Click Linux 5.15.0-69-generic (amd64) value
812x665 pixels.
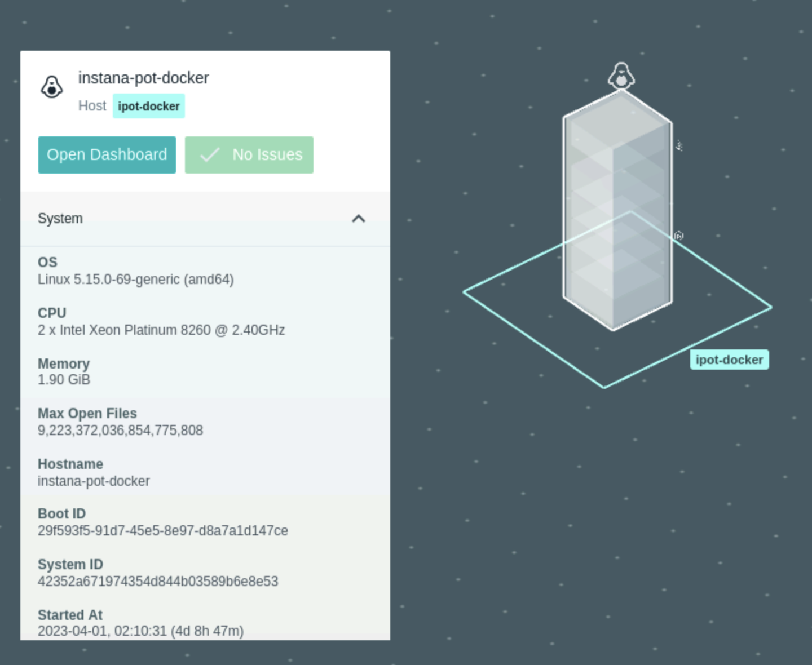(136, 279)
